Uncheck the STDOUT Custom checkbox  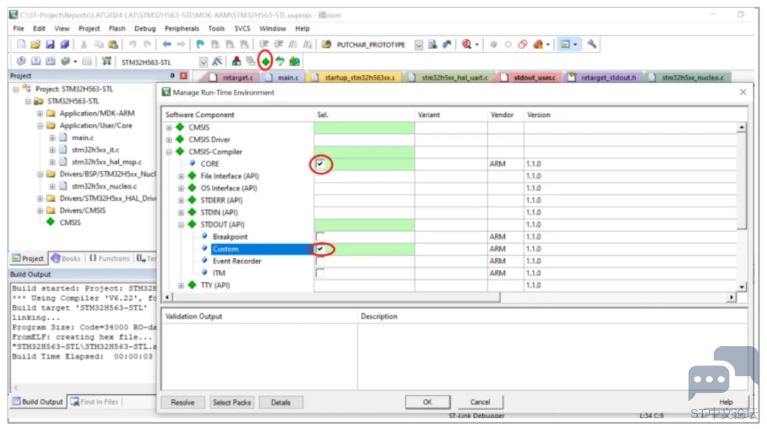tap(320, 248)
